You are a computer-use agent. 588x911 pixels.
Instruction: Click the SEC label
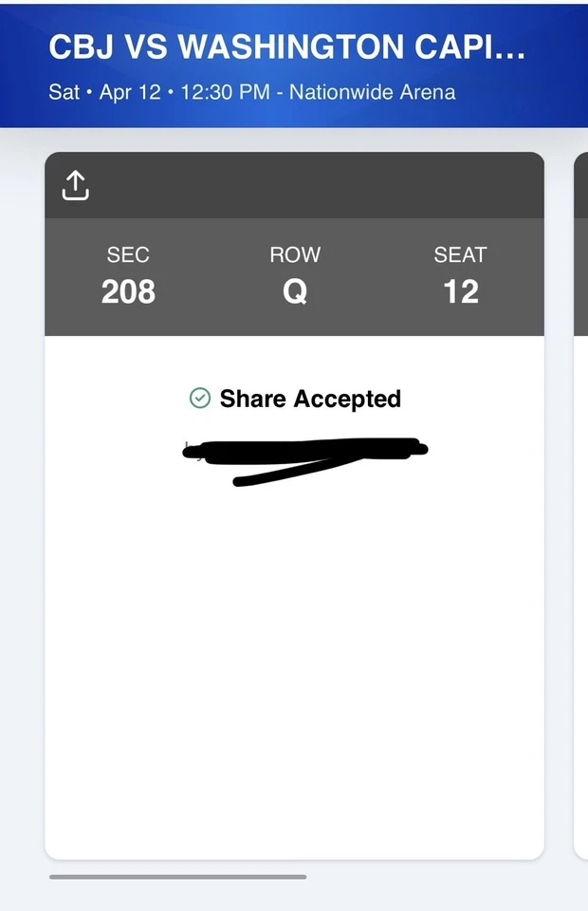[x=128, y=254]
